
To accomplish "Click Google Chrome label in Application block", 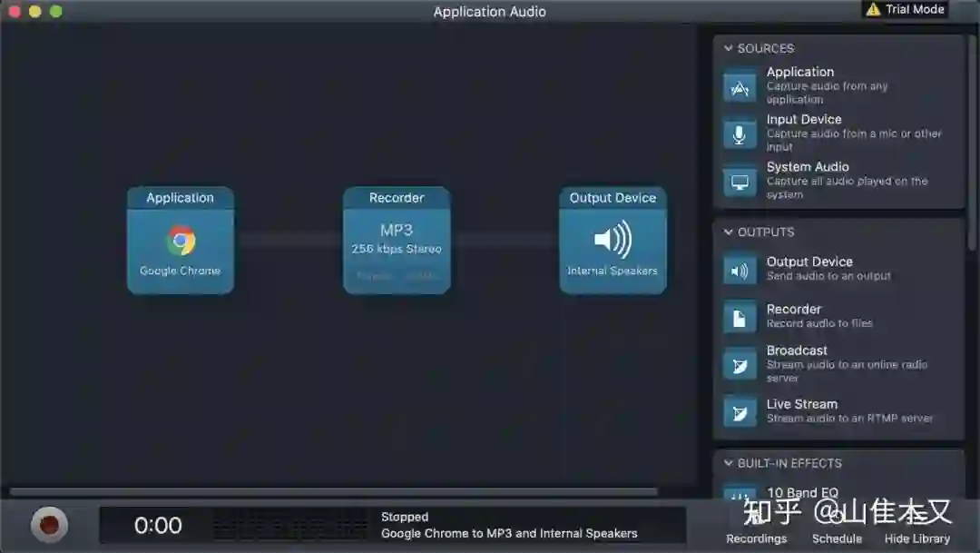I will [x=180, y=271].
